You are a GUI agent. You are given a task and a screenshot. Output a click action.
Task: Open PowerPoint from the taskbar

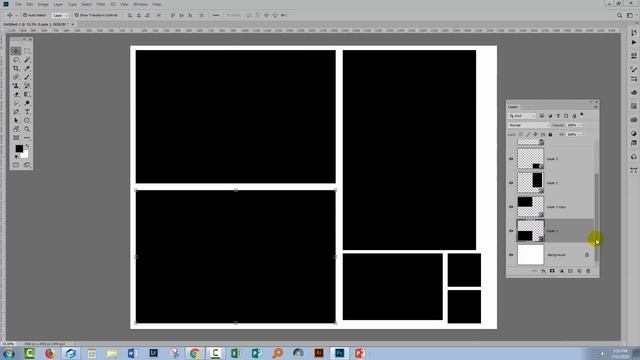(360, 353)
